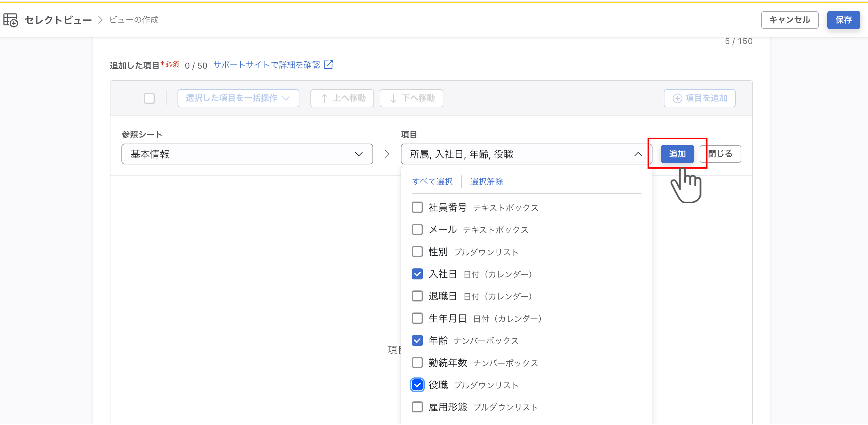Click the blue 追加 button
This screenshot has width=868, height=425.
pyautogui.click(x=677, y=154)
